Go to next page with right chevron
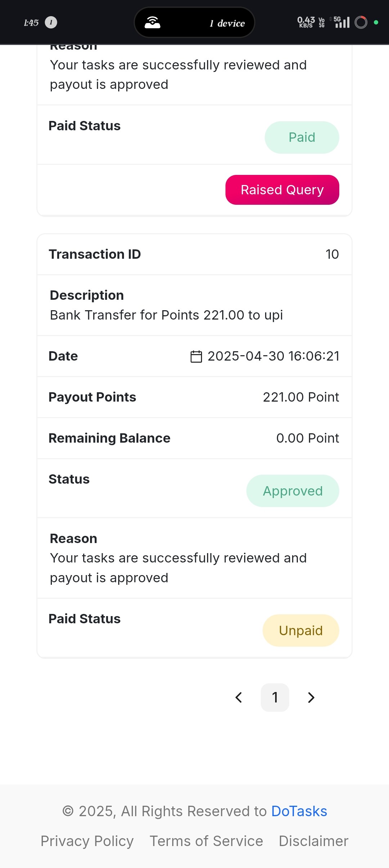389x868 pixels. pyautogui.click(x=311, y=697)
